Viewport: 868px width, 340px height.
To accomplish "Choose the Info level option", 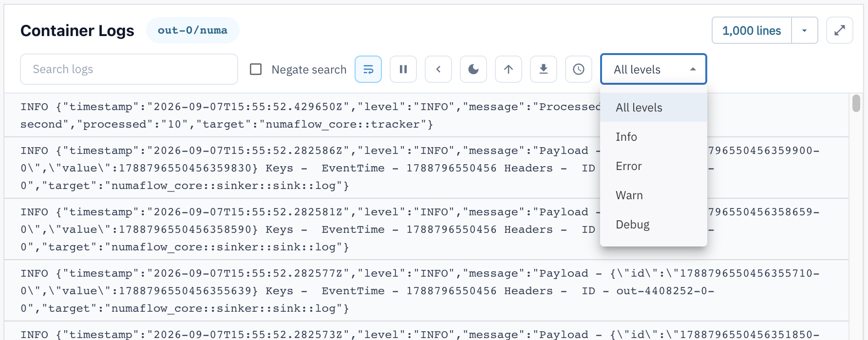I will pos(654,136).
